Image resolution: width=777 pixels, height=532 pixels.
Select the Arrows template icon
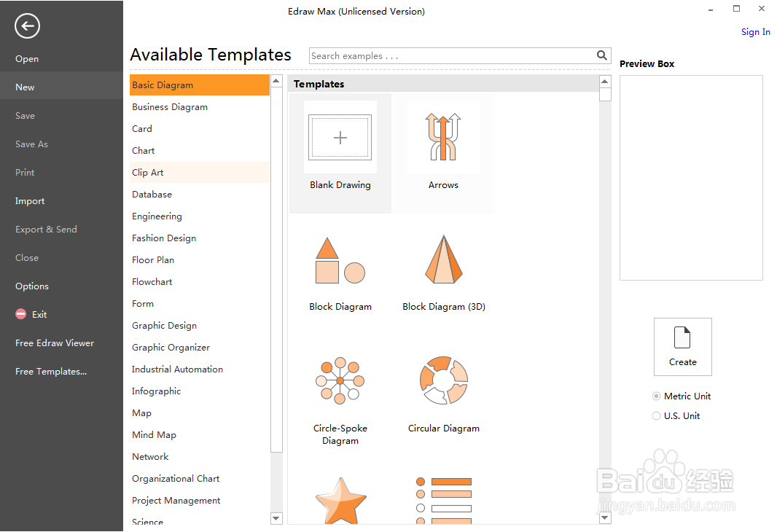click(x=443, y=137)
